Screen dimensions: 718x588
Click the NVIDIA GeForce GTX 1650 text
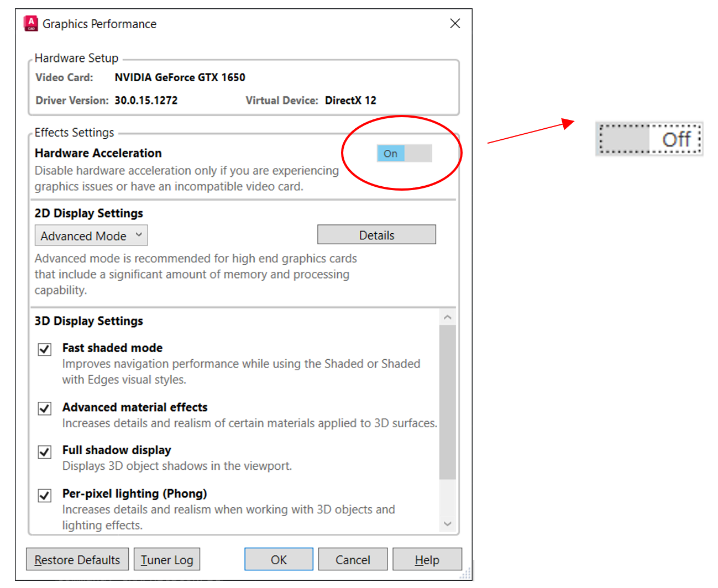coord(180,77)
